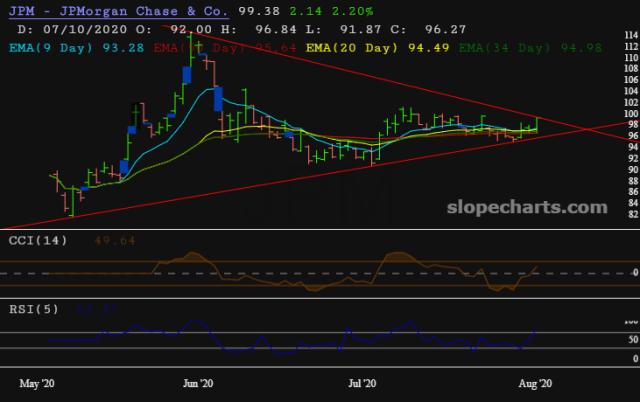640x402 pixels.
Task: Click the high price 96.84
Action: [276, 29]
